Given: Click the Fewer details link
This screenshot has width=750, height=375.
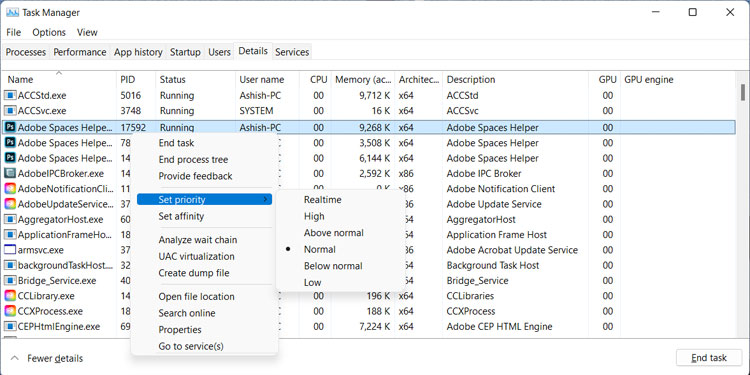Looking at the screenshot, I should [x=55, y=358].
